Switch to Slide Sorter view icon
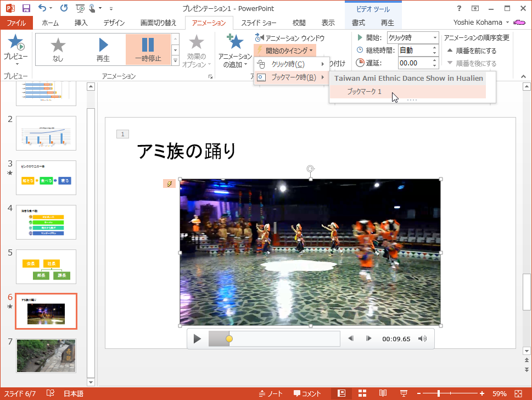The width and height of the screenshot is (532, 400). [362, 393]
